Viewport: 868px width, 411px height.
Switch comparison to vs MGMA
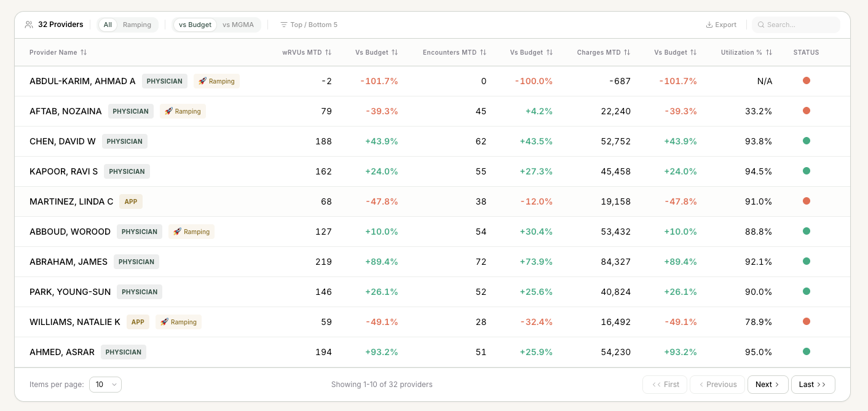click(x=238, y=25)
